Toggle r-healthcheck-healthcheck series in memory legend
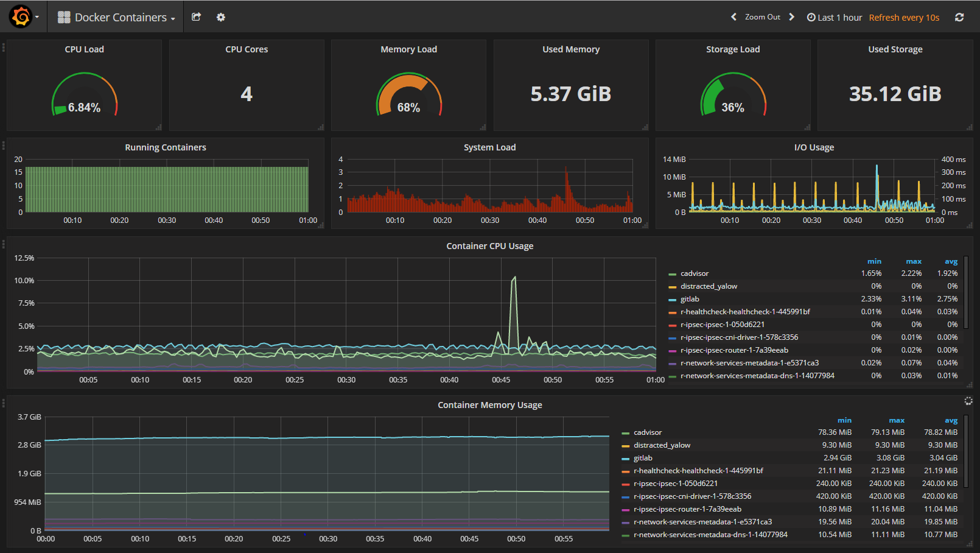 pos(698,471)
